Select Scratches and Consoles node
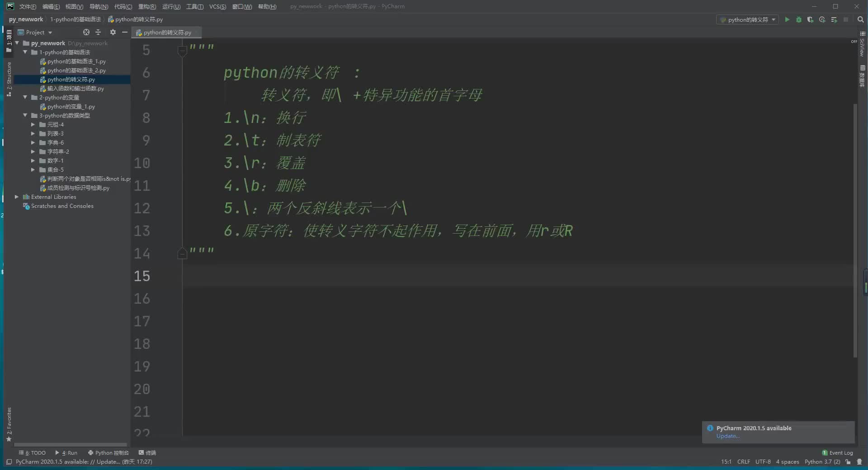 point(62,206)
